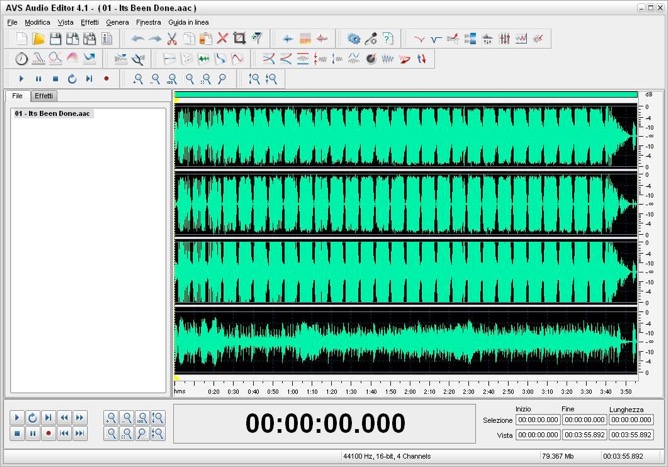The width and height of the screenshot is (668, 467).
Task: Open the Modifica menu
Action: pyautogui.click(x=37, y=22)
